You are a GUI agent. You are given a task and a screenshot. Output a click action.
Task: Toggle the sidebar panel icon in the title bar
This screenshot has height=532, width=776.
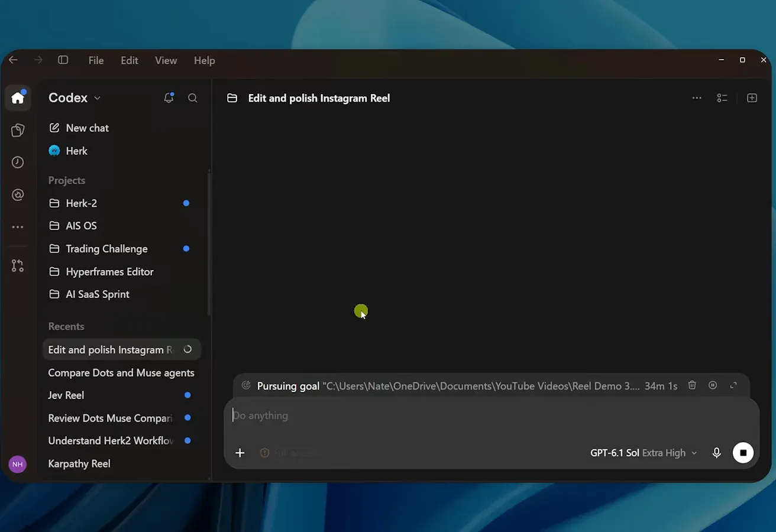coord(63,60)
